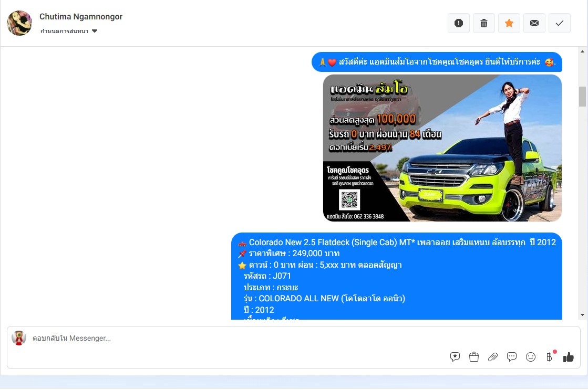
Task: Delete conversation using trash icon
Action: coord(484,23)
